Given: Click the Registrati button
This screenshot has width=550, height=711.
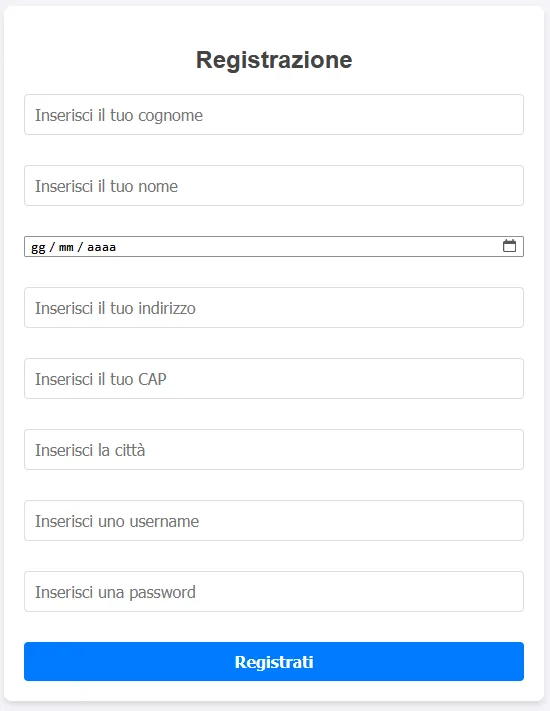Looking at the screenshot, I should coord(274,661).
